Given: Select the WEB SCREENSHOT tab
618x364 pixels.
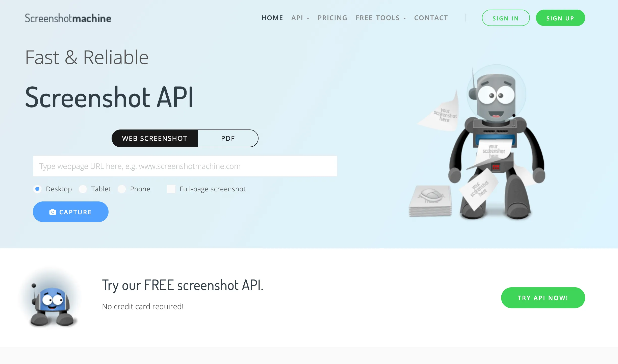Looking at the screenshot, I should pos(154,138).
